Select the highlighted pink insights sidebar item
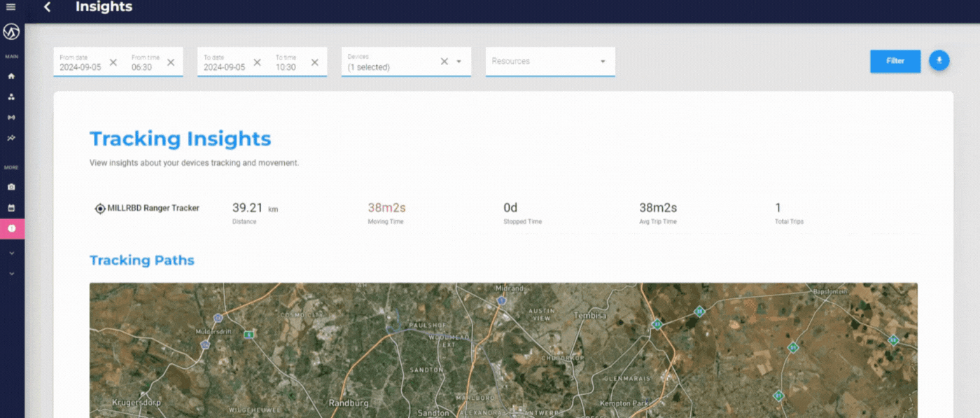The image size is (980, 418). point(11,228)
